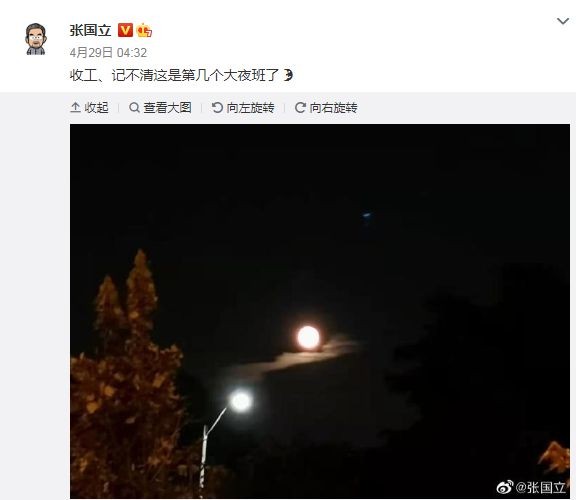Viewport: 576px width, 500px height.
Task: Click the post text 收工、记不清这是第几个大夜班了
Action: point(175,75)
